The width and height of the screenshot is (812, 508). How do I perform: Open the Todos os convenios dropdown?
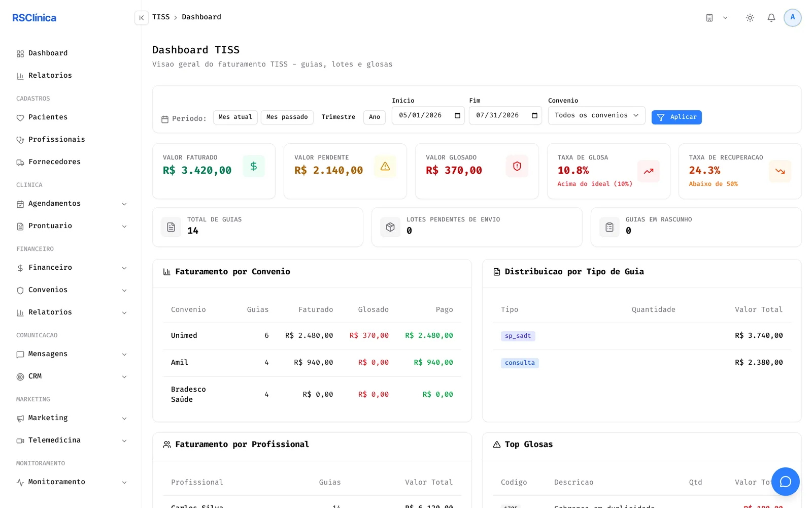pos(597,115)
